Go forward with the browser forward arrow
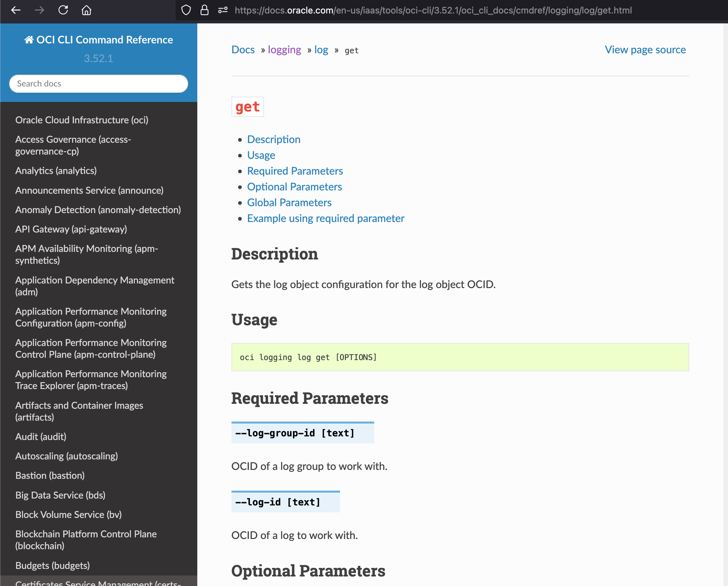The image size is (728, 586). point(39,10)
